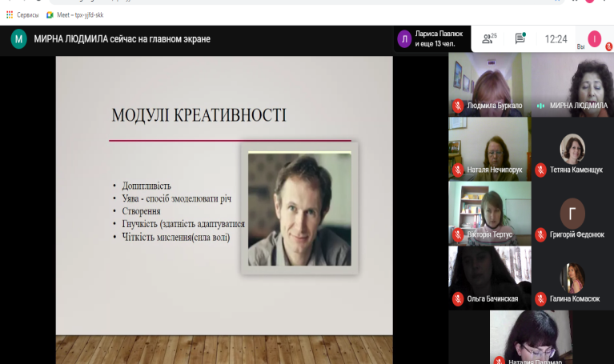Screen dimensions: 614x364
Task: Click the bullet Уява - спосіб змоделювати річ
Action: tap(177, 198)
